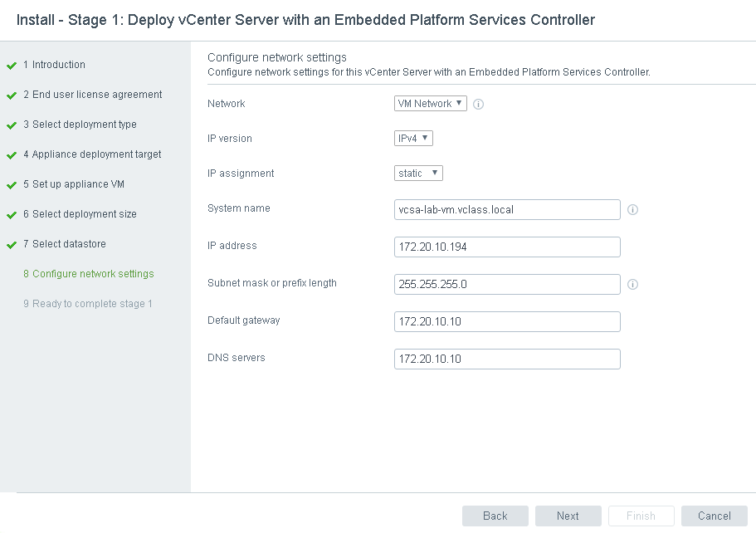Open the VM Network dropdown
The width and height of the screenshot is (756, 533).
coord(431,104)
